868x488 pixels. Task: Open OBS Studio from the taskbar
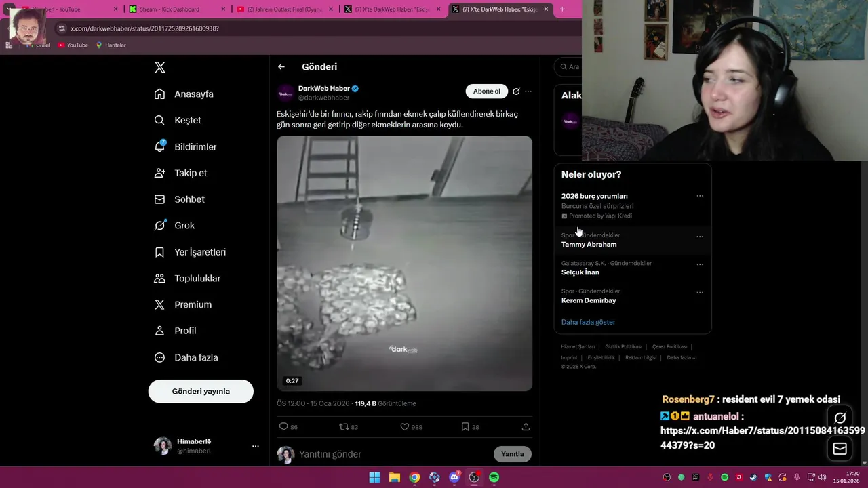pyautogui.click(x=474, y=477)
